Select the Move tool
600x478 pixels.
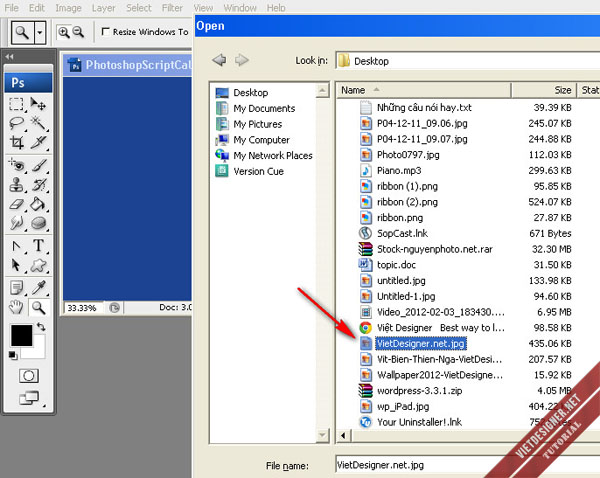coord(39,104)
